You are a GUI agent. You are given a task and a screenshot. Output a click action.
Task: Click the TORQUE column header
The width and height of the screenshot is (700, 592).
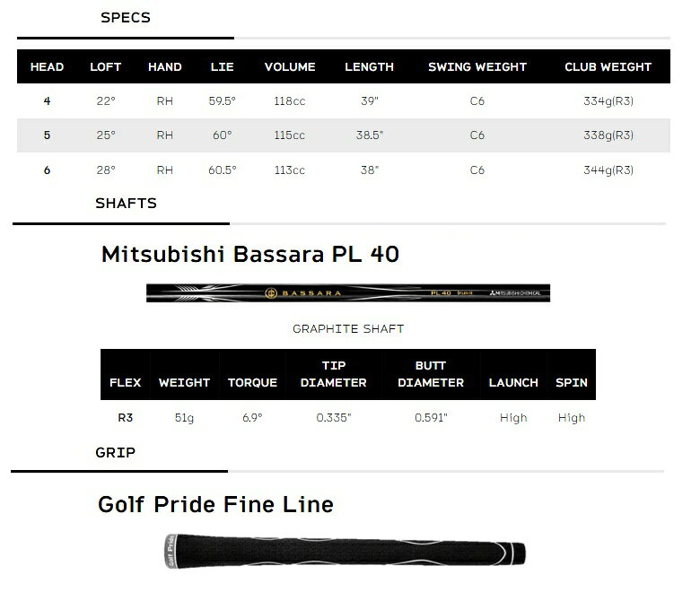pos(252,383)
